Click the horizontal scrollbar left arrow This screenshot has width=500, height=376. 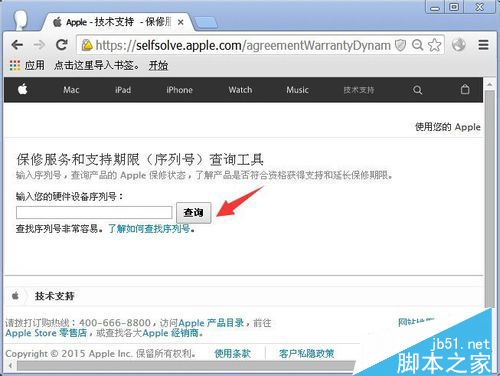pyautogui.click(x=10, y=366)
